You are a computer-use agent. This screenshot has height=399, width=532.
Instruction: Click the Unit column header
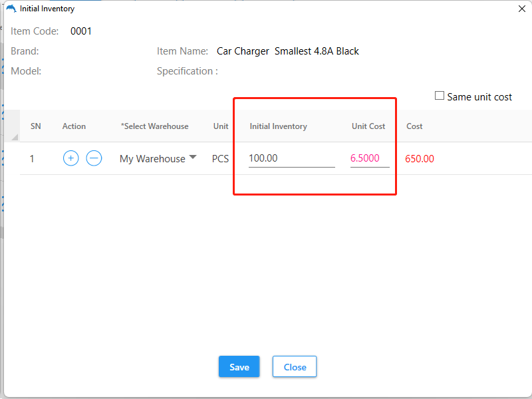pos(221,126)
